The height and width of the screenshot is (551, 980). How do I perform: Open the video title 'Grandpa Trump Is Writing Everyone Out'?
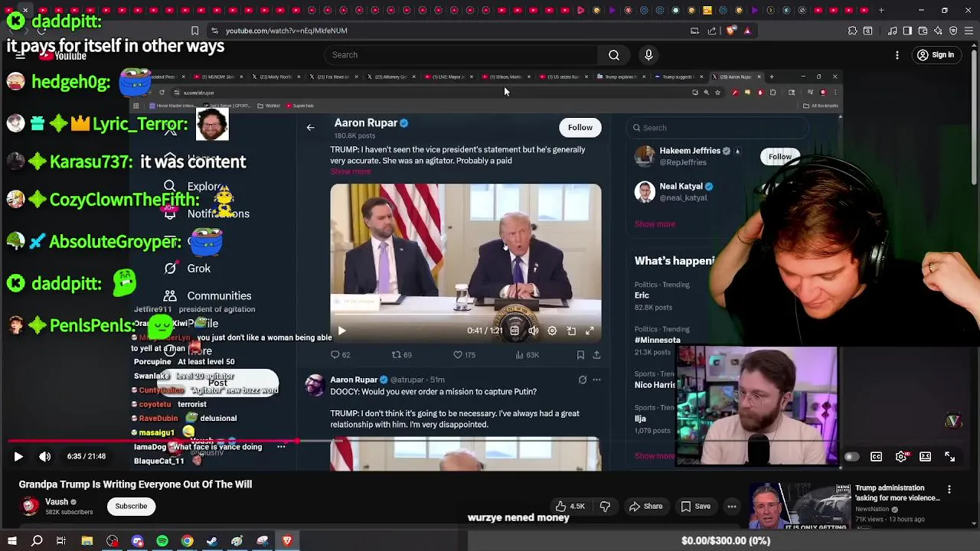click(136, 484)
